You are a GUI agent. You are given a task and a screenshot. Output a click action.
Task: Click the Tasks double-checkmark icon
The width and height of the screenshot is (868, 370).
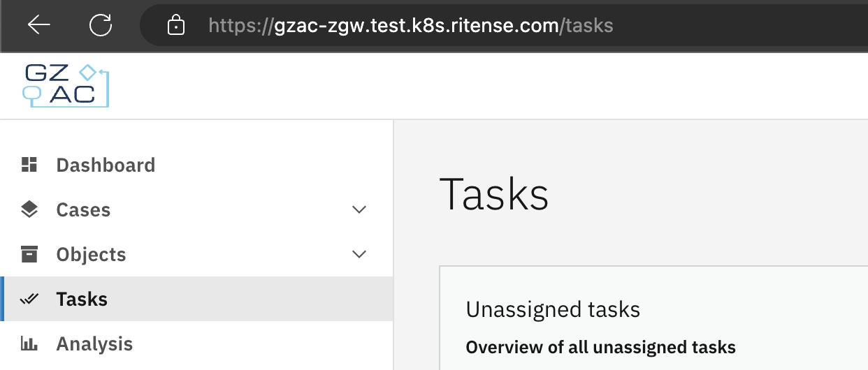pos(29,299)
